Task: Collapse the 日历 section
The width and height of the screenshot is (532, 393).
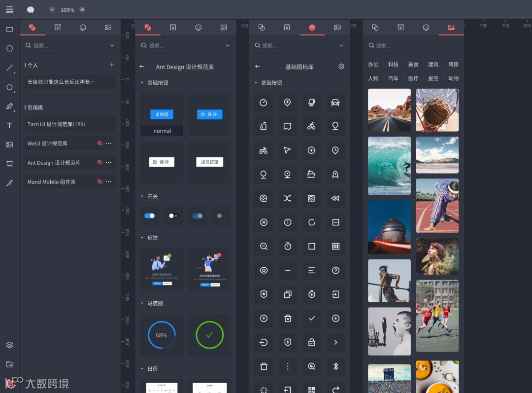Action: click(x=142, y=368)
